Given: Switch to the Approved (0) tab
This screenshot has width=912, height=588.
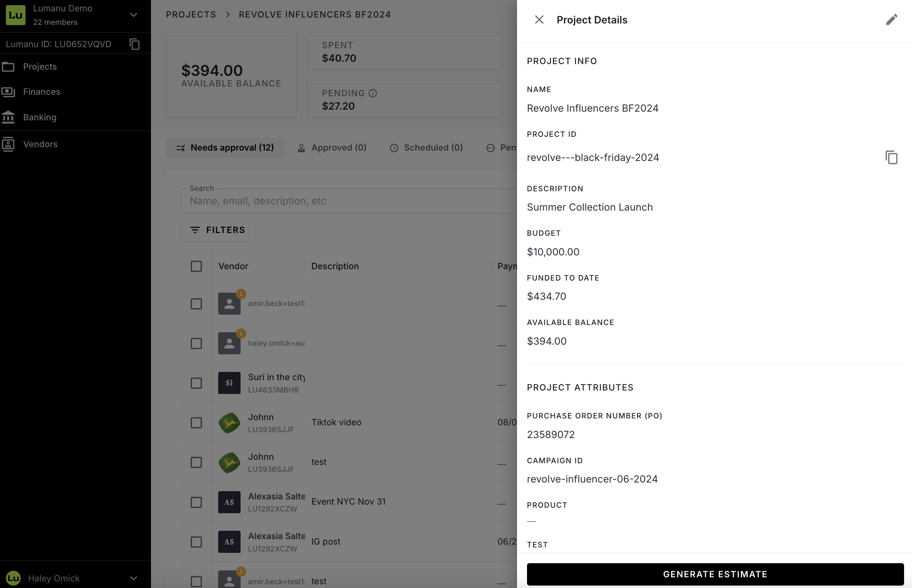Looking at the screenshot, I should 332,148.
